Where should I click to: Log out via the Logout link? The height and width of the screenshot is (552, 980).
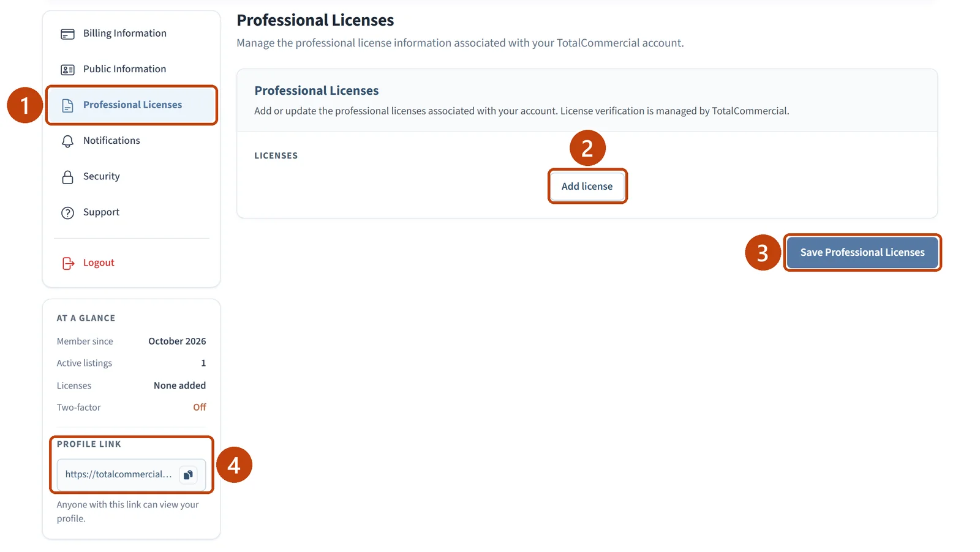132,263
